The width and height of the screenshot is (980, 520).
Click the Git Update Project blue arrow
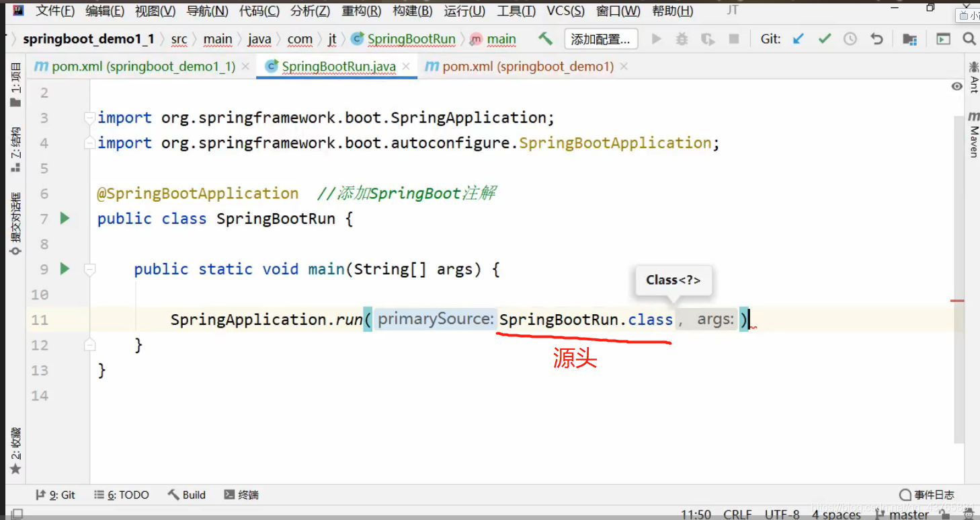(799, 39)
